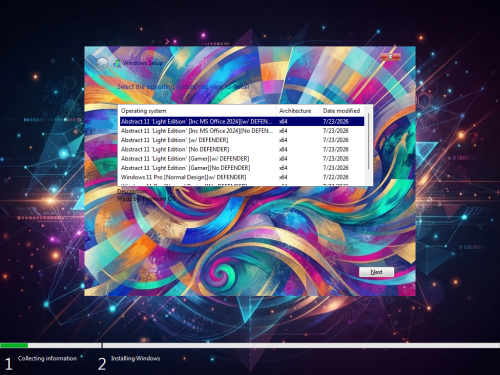The image size is (500, 375).
Task: Click the Next button
Action: point(376,272)
